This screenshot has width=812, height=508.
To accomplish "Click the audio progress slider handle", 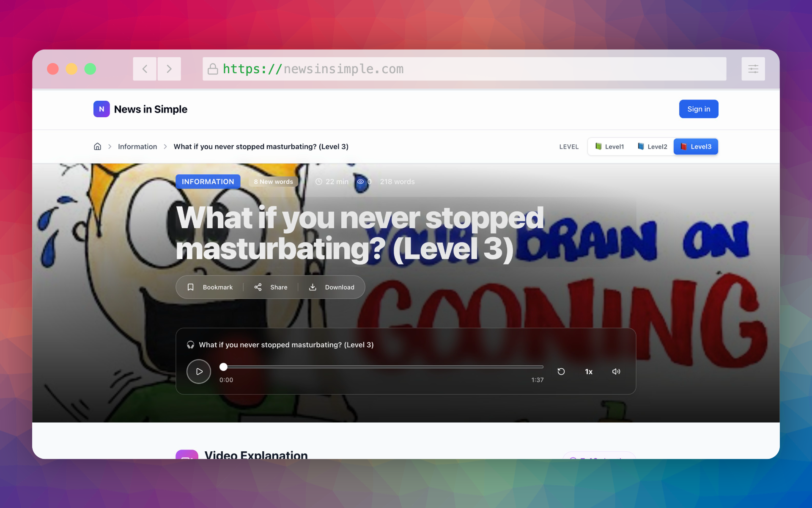I will point(223,367).
